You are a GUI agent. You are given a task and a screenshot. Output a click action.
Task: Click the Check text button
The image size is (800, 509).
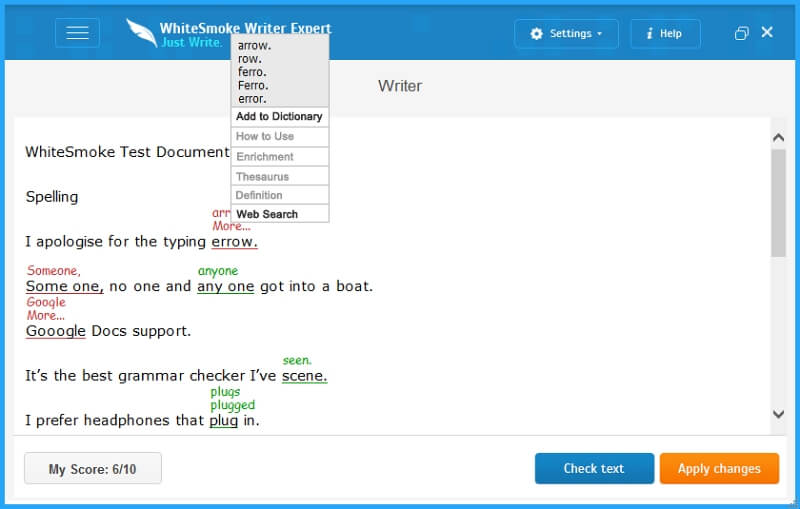coord(594,468)
